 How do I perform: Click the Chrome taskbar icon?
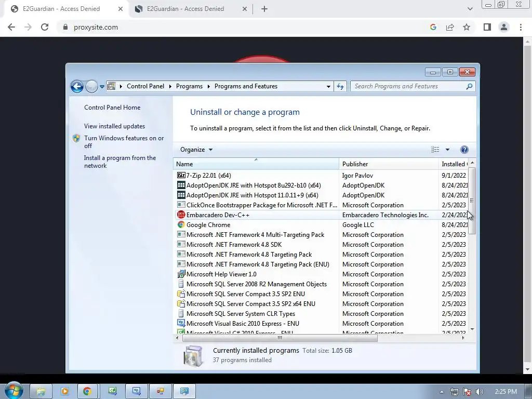tap(87, 391)
